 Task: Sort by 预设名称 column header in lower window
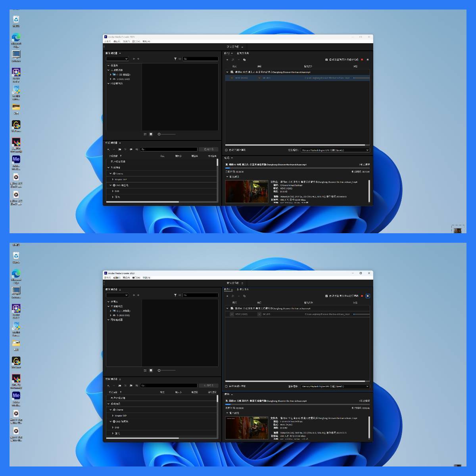(113, 392)
